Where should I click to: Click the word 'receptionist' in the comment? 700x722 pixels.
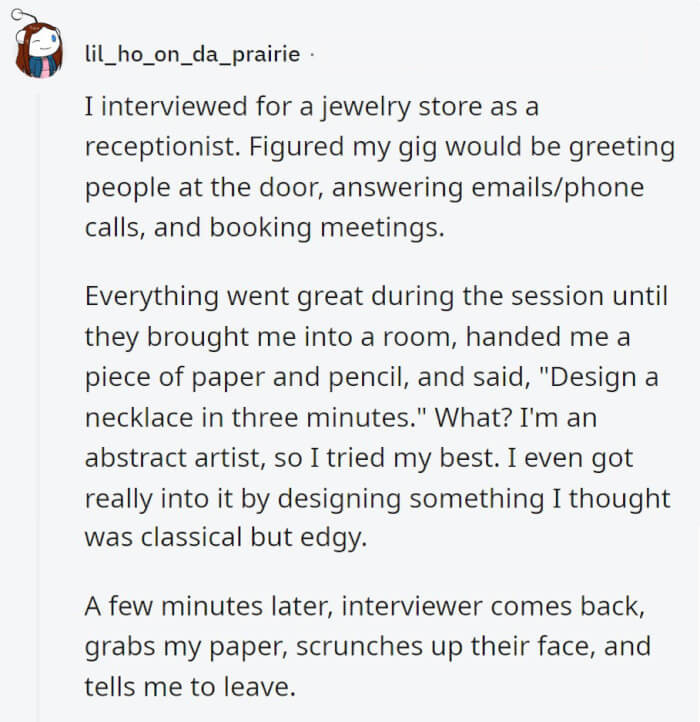148,146
